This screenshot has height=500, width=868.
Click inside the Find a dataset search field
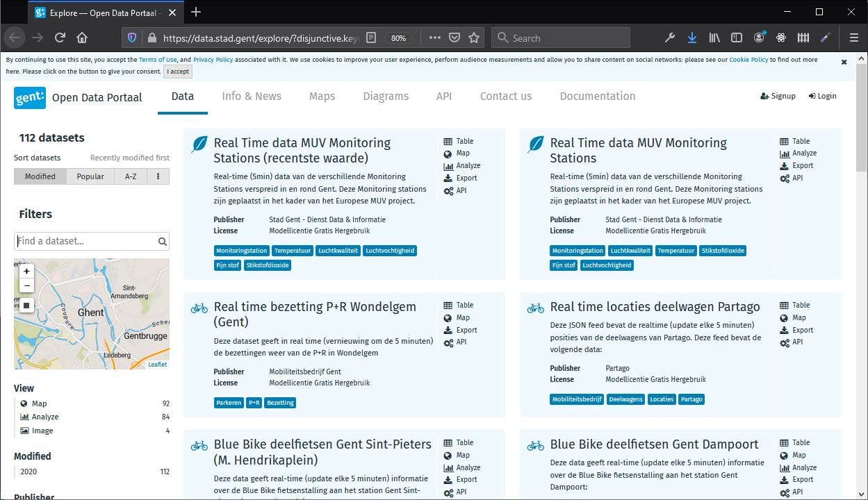coord(83,241)
